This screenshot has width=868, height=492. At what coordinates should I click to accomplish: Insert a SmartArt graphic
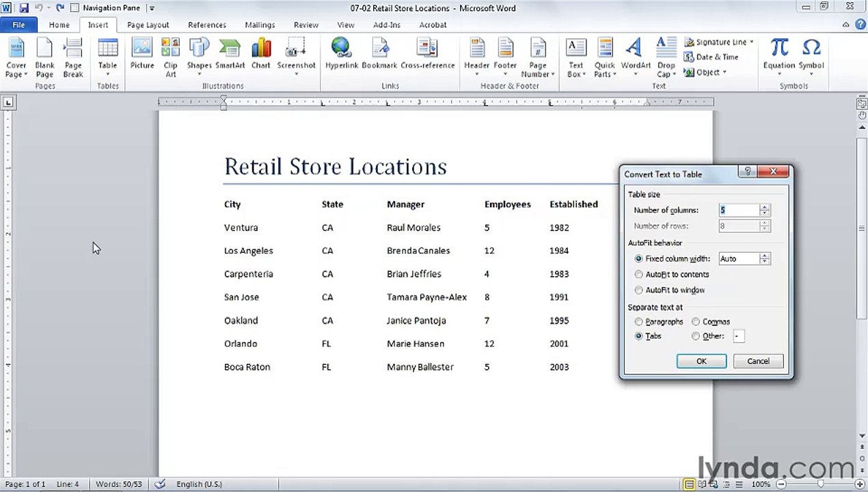coord(230,55)
